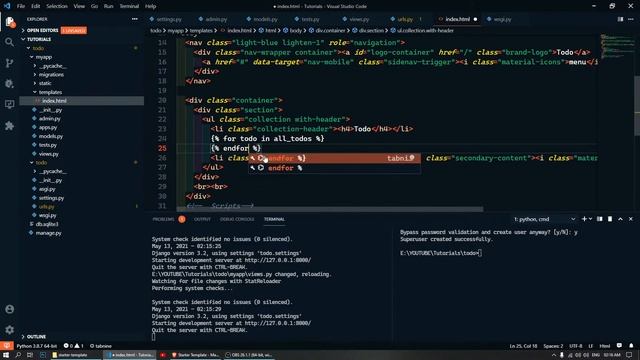
Task: Open settings.py in the file tree
Action: coord(51,198)
